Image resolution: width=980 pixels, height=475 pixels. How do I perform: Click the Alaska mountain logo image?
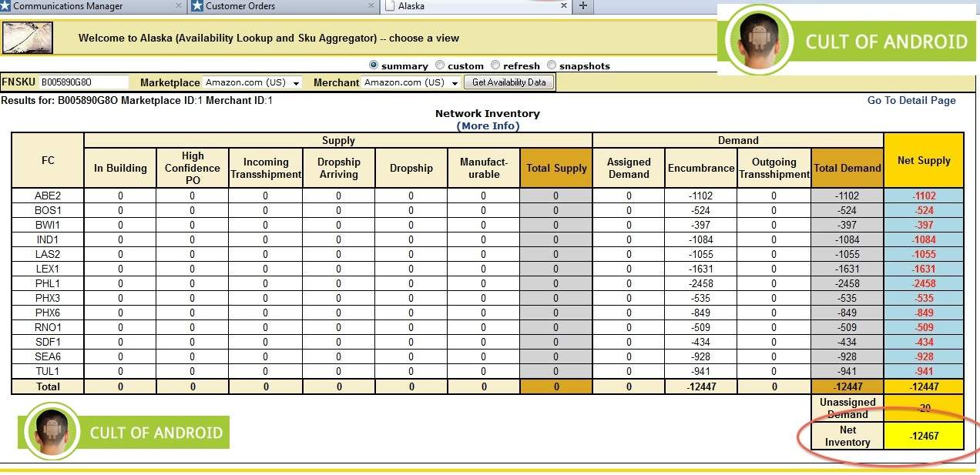coord(28,38)
